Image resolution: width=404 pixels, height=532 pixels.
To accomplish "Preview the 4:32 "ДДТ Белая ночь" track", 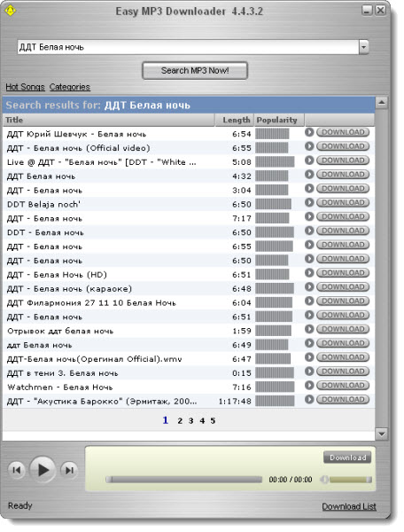I will pos(309,175).
